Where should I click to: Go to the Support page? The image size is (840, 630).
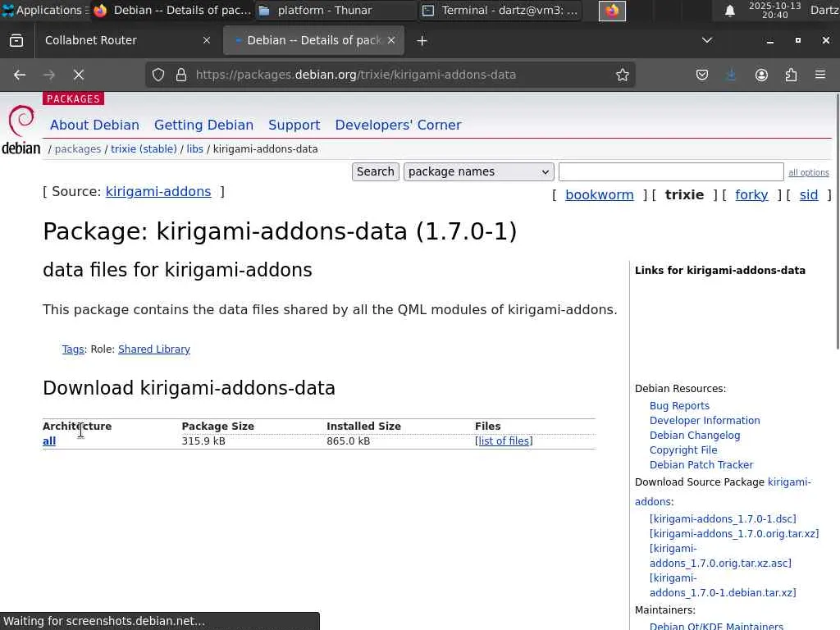[x=294, y=125]
